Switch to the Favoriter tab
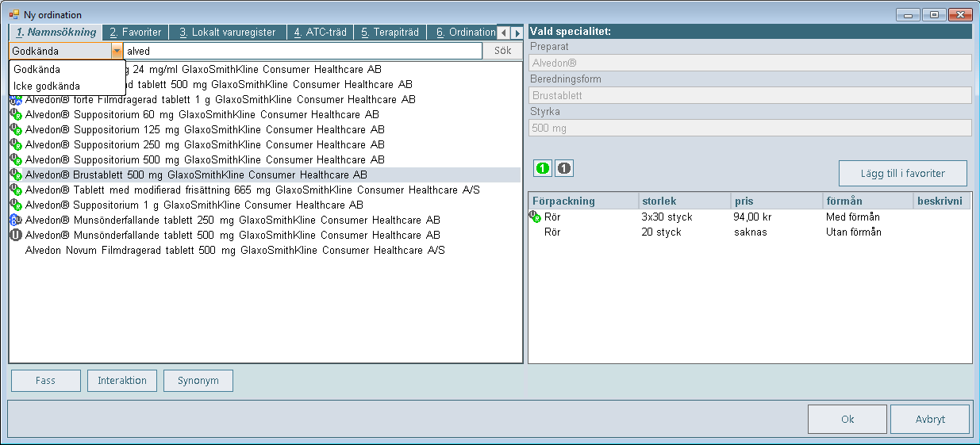The image size is (980, 445). coord(136,33)
